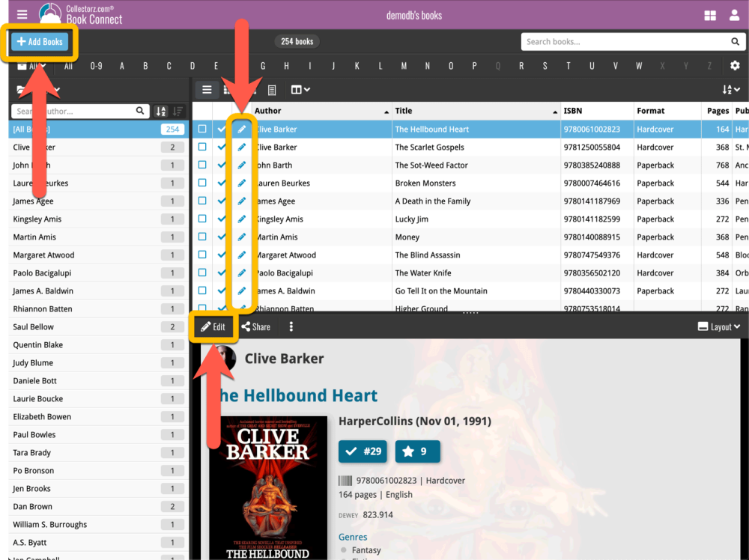
Task: Click the user account icon top right
Action: click(x=734, y=13)
